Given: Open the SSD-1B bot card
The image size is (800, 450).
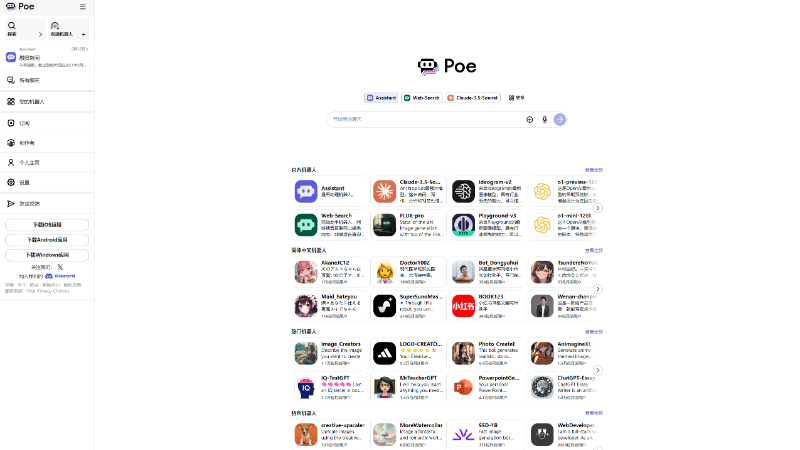Looking at the screenshot, I should tap(487, 434).
